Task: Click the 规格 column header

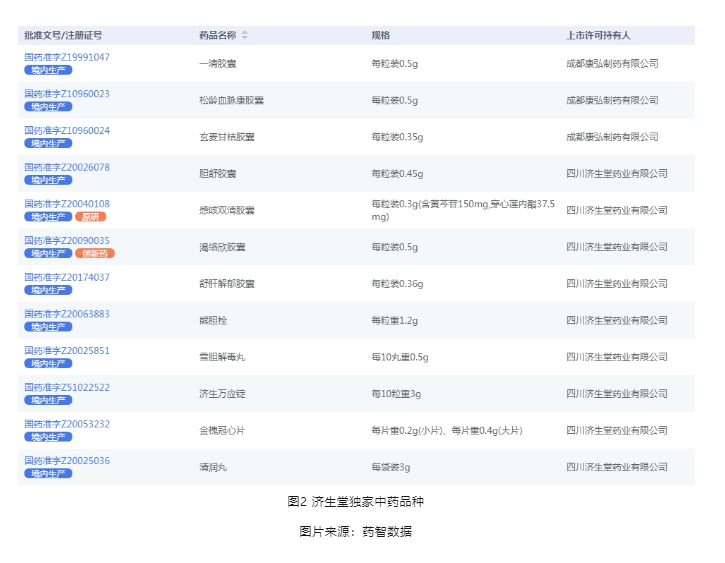Action: [381, 35]
